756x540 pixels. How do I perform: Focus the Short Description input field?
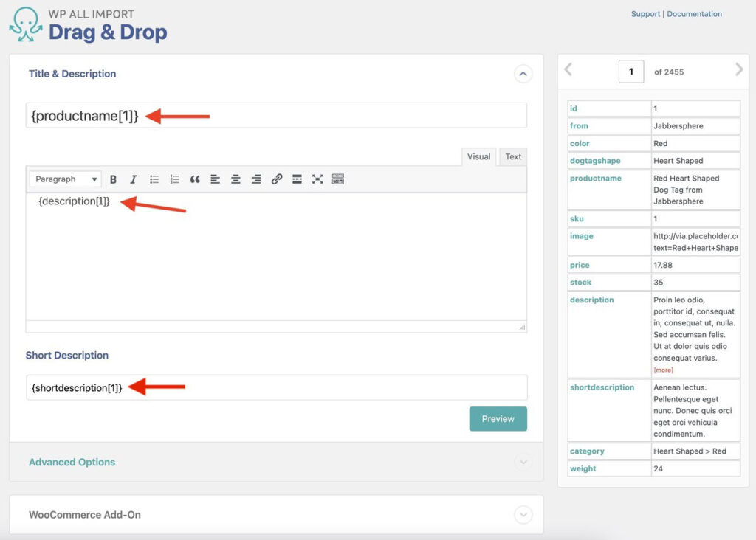(277, 387)
